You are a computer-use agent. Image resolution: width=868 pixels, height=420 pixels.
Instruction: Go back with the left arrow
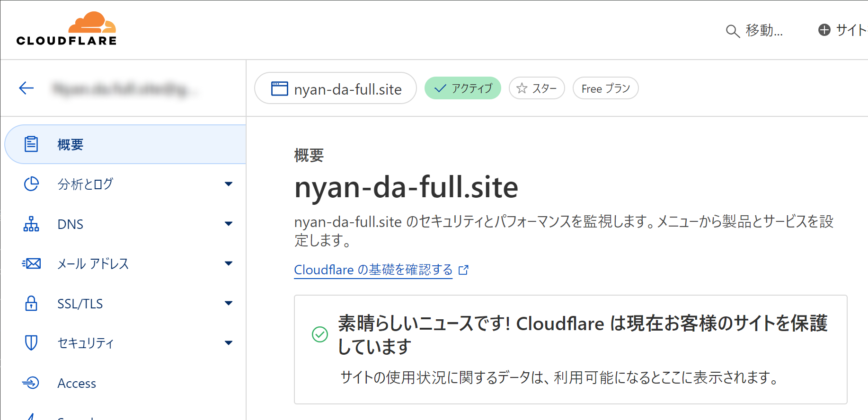point(27,88)
